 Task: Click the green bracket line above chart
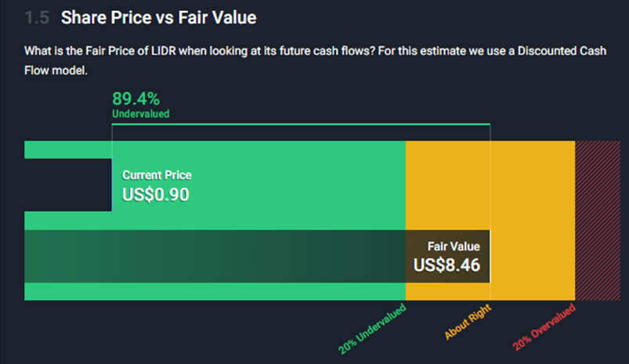click(x=301, y=124)
